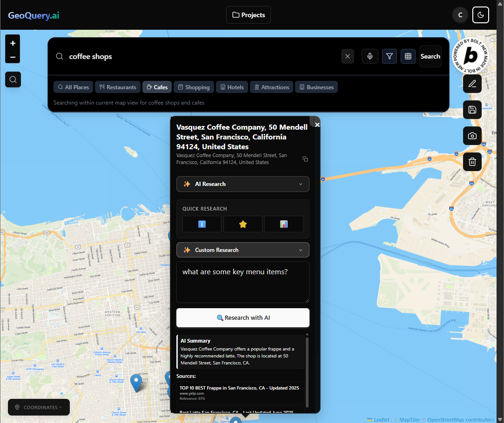Image resolution: width=504 pixels, height=423 pixels.
Task: Toggle dark mode moon button
Action: click(481, 15)
